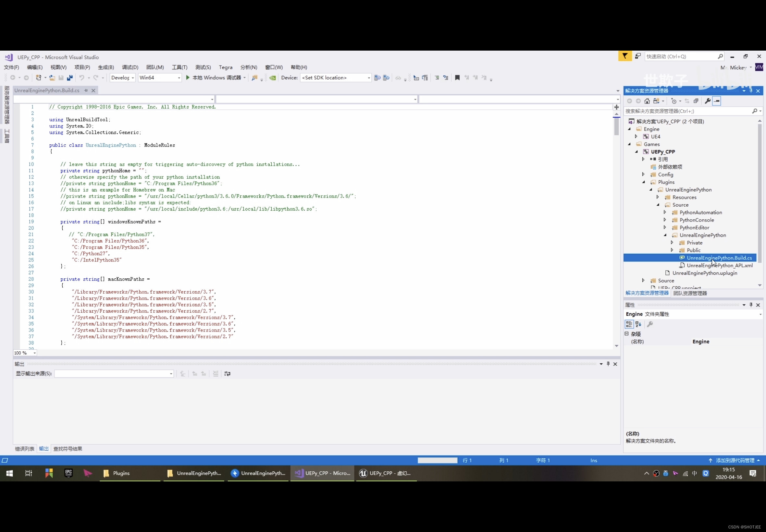Toggle word wrap in Output panel
Image resolution: width=766 pixels, height=532 pixels.
pyautogui.click(x=228, y=374)
